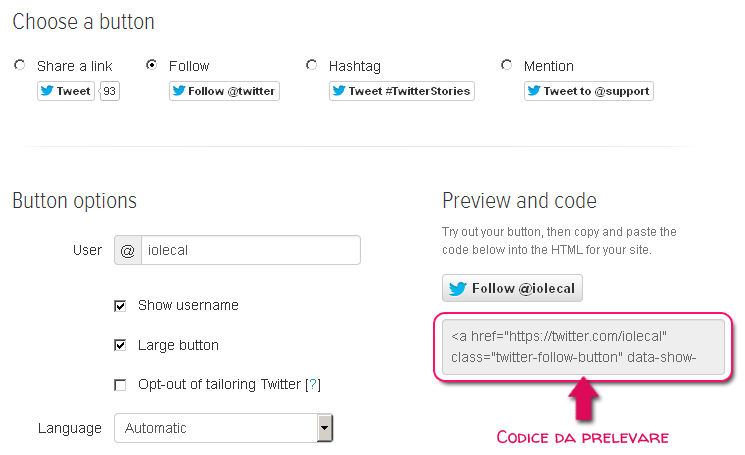Click the Tweet to @support button
This screenshot has height=455, width=745.
tap(589, 91)
